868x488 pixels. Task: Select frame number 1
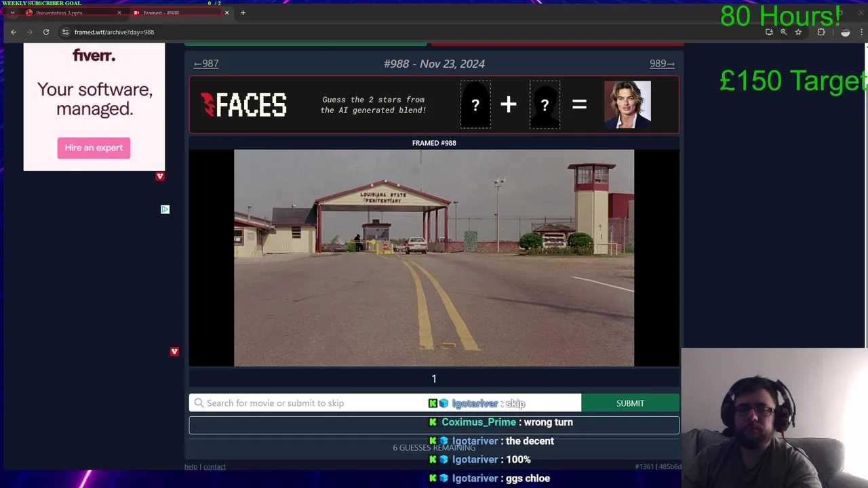pyautogui.click(x=434, y=379)
